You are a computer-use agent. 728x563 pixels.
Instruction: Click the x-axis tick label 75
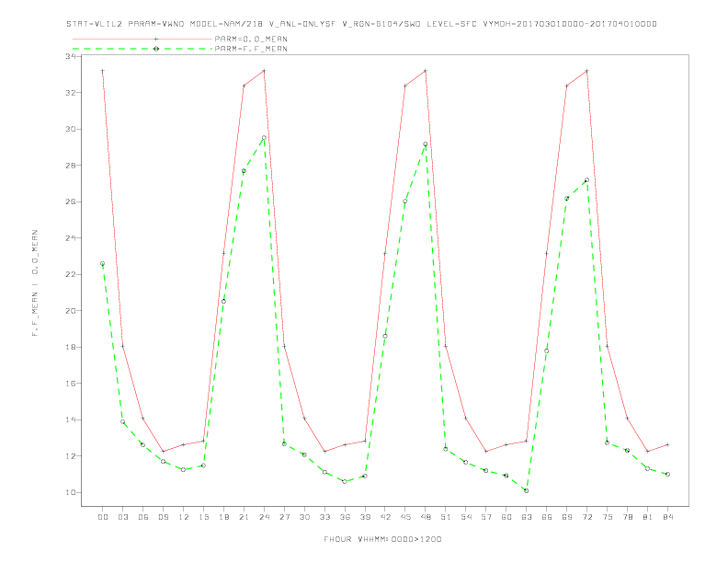[608, 517]
